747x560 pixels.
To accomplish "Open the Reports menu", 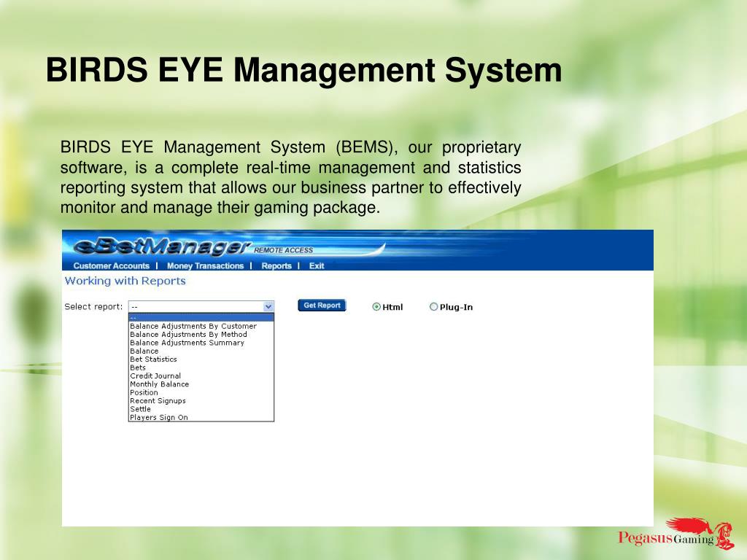I will pos(276,265).
